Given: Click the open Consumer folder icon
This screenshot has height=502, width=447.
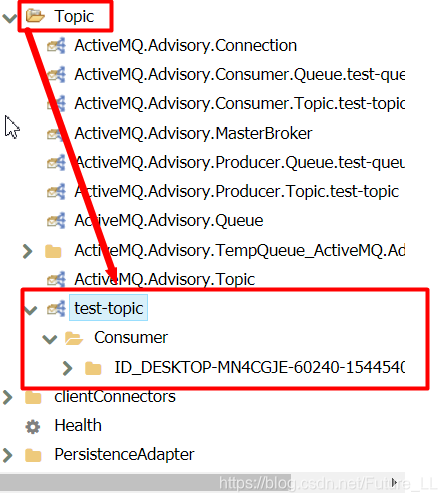Looking at the screenshot, I should 74,338.
